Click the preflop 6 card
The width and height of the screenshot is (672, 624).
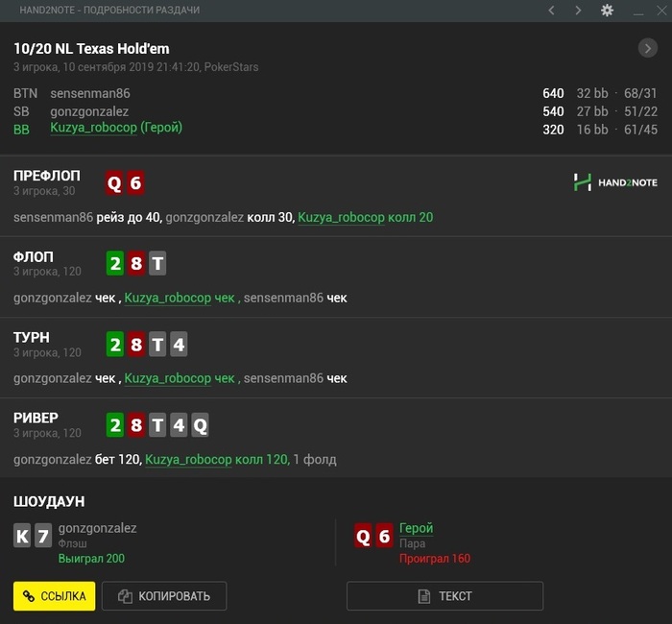[x=135, y=183]
